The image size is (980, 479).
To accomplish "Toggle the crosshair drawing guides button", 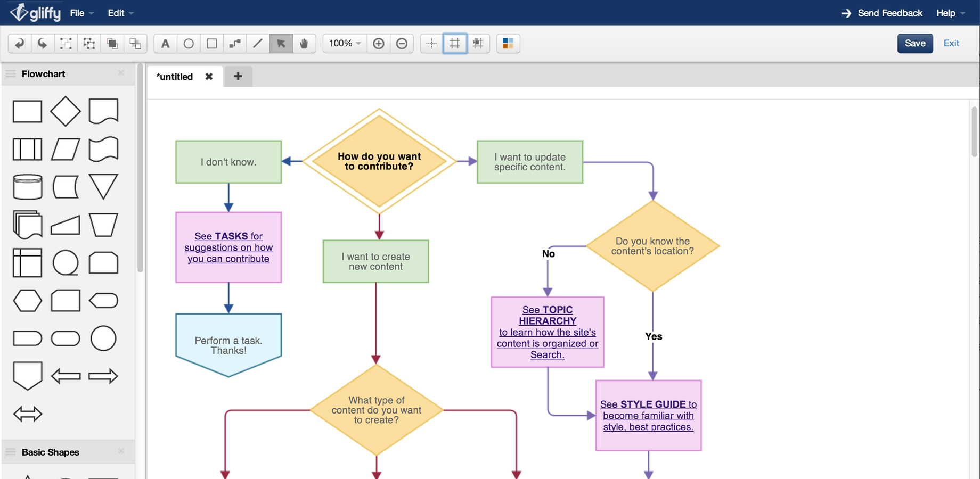I will coord(432,44).
